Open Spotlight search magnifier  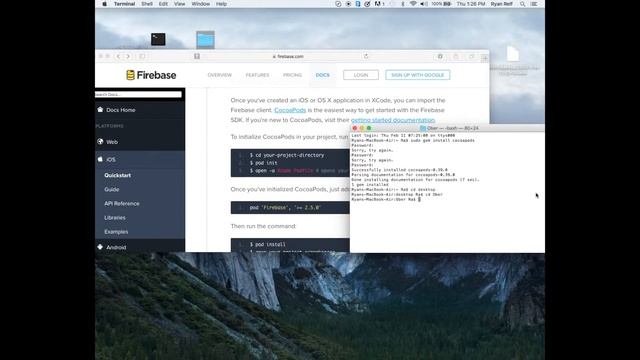[522, 4]
